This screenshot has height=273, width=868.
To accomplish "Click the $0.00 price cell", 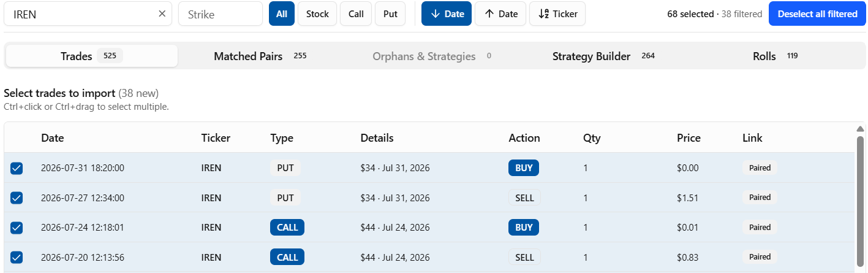I will tap(688, 167).
